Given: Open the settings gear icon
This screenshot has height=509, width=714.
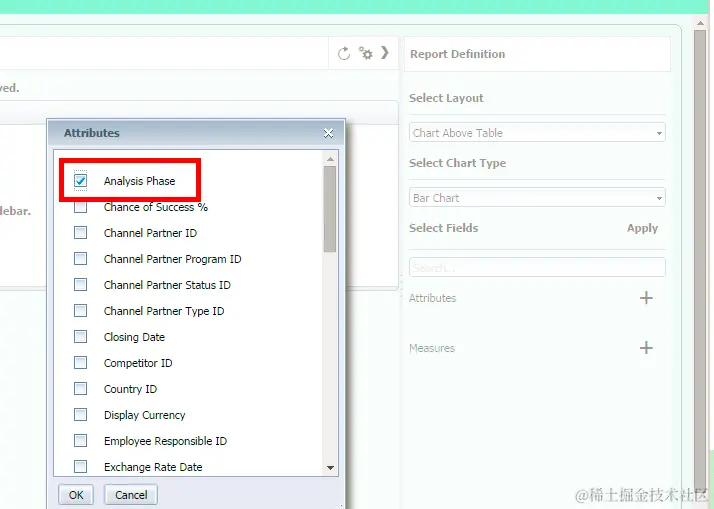Looking at the screenshot, I should (x=365, y=53).
